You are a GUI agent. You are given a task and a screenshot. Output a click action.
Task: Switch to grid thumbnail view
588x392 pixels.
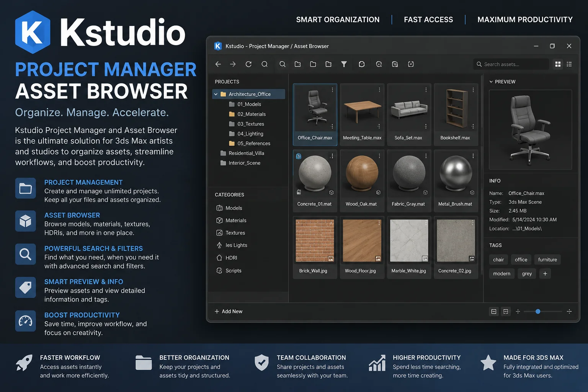(x=558, y=64)
